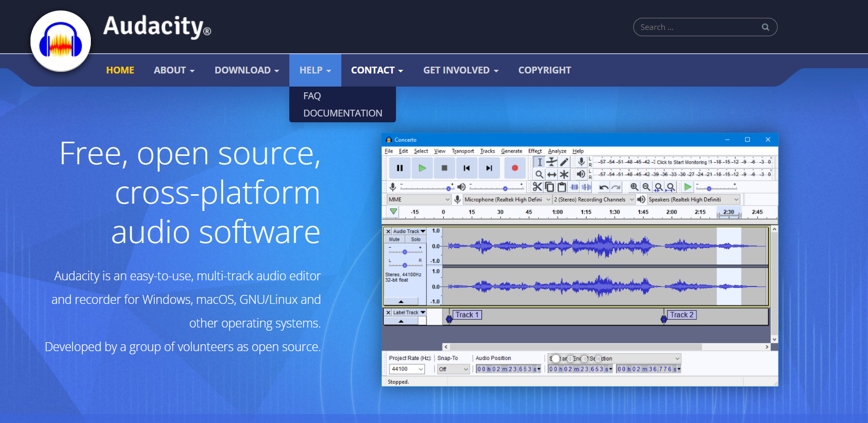Open DOCUMENTATION from the Help menu
The image size is (868, 423).
(x=342, y=113)
